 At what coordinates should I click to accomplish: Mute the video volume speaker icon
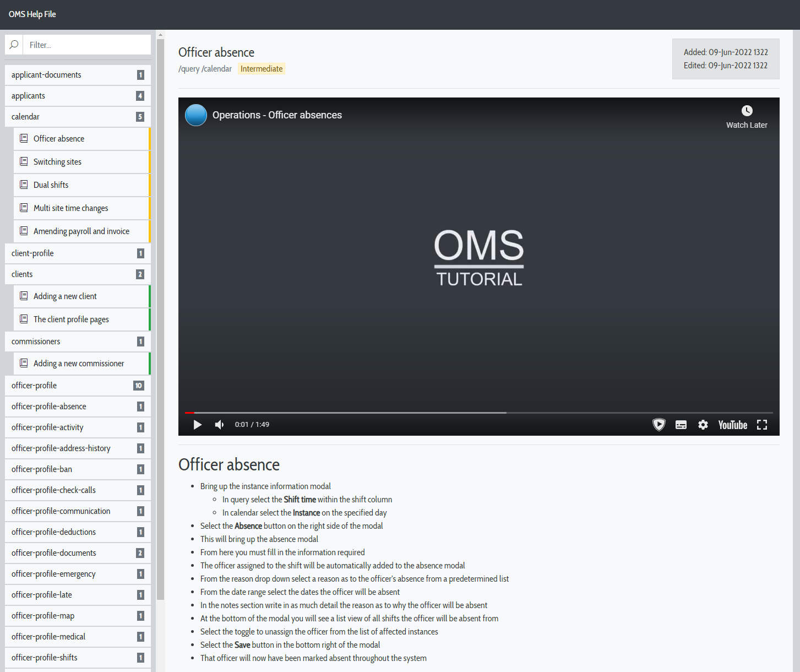[219, 425]
